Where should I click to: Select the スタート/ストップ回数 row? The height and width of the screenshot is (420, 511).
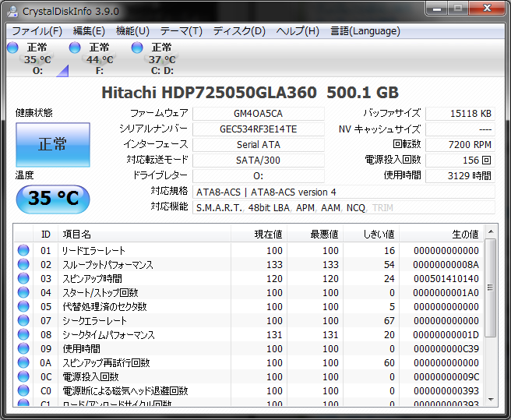coord(248,292)
